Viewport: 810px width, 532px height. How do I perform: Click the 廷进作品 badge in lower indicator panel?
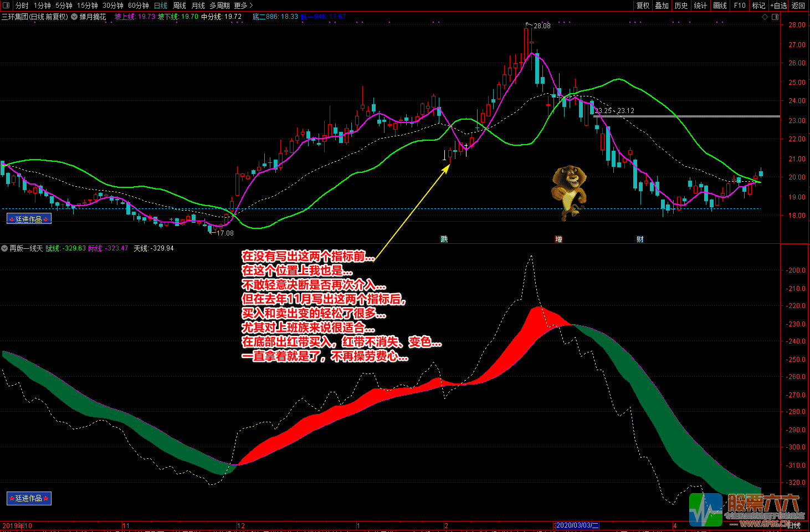(x=29, y=498)
